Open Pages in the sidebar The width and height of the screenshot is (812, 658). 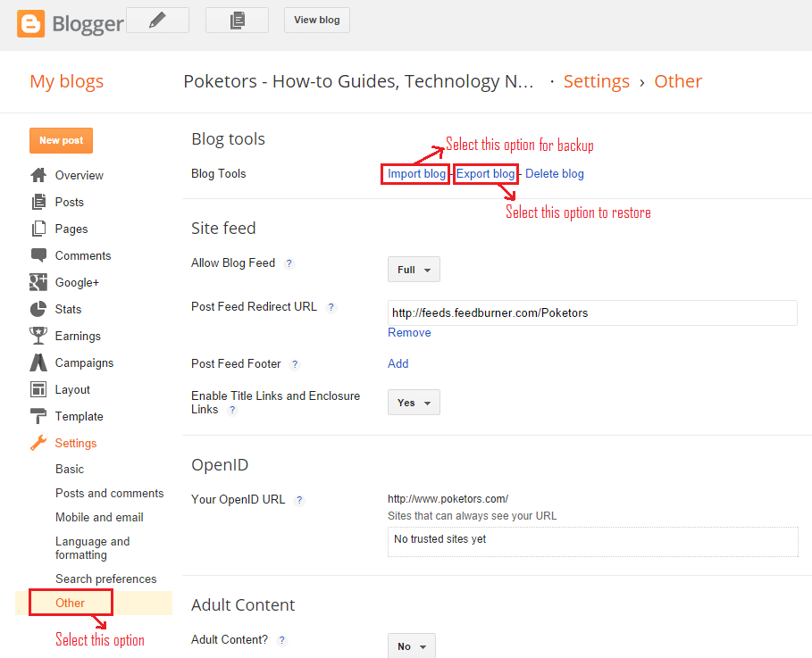click(x=71, y=229)
